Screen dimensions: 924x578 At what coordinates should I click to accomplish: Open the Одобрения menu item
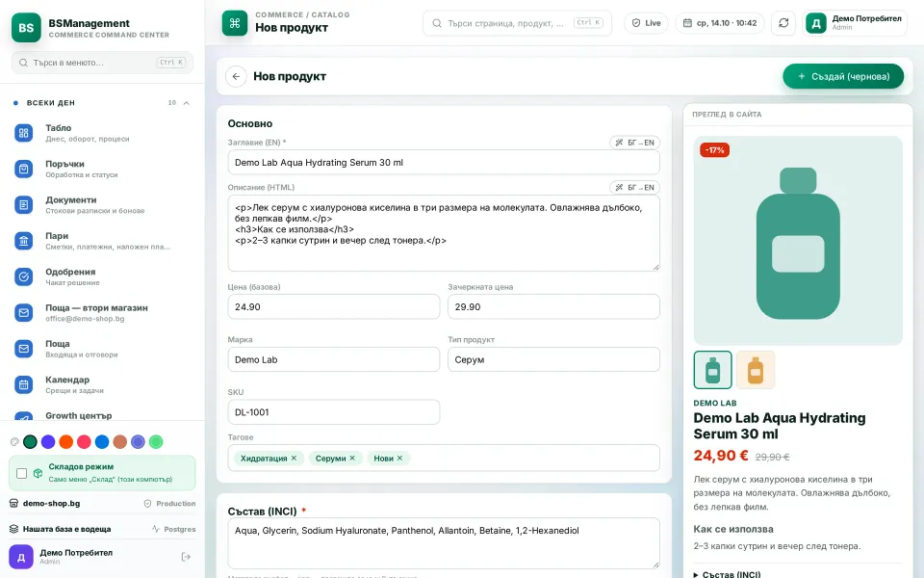pyautogui.click(x=103, y=276)
